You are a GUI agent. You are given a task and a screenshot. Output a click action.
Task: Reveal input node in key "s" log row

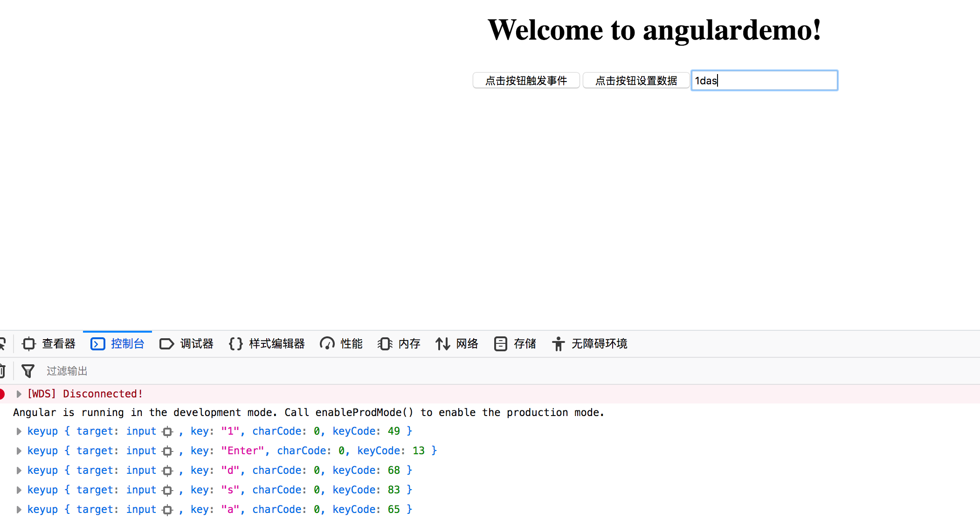click(167, 491)
